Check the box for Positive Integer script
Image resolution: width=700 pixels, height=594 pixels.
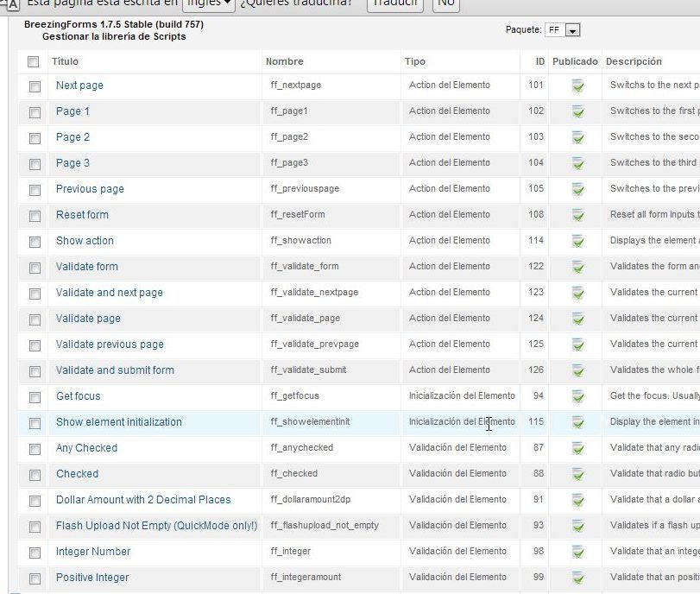pyautogui.click(x=35, y=578)
